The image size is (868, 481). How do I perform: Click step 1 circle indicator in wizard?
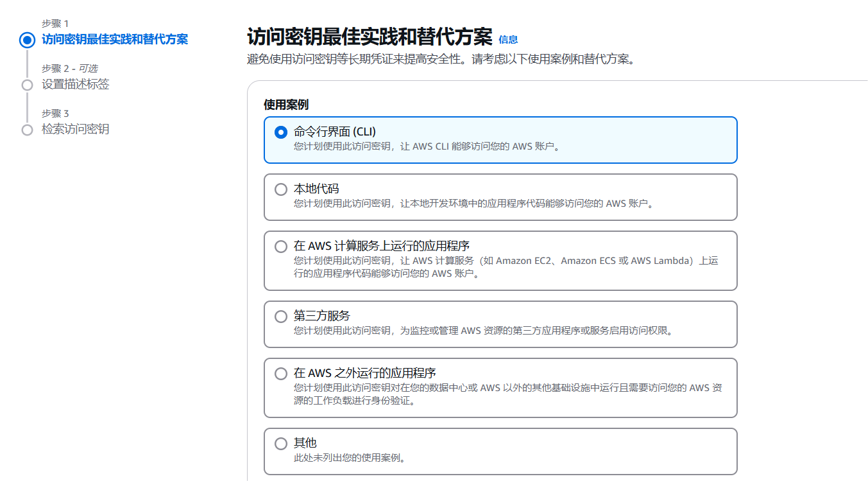[x=27, y=40]
